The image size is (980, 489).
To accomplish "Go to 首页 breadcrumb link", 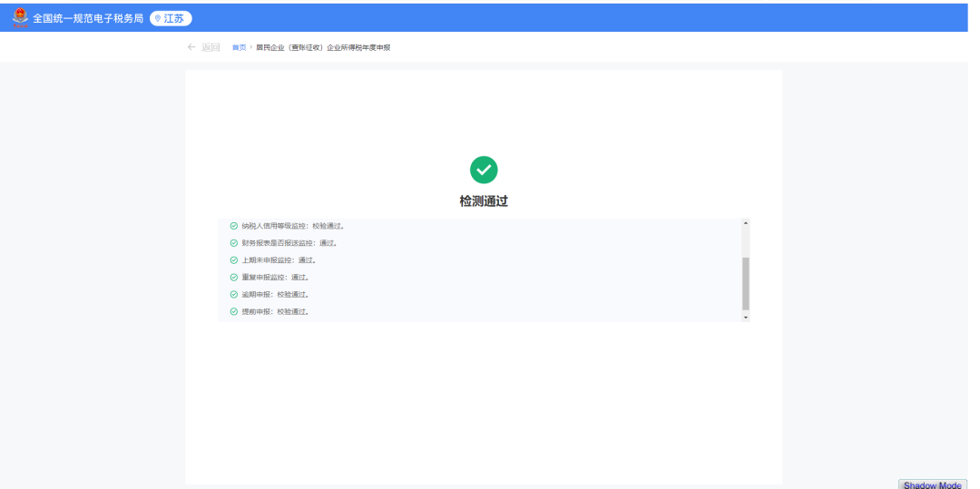I will (239, 47).
